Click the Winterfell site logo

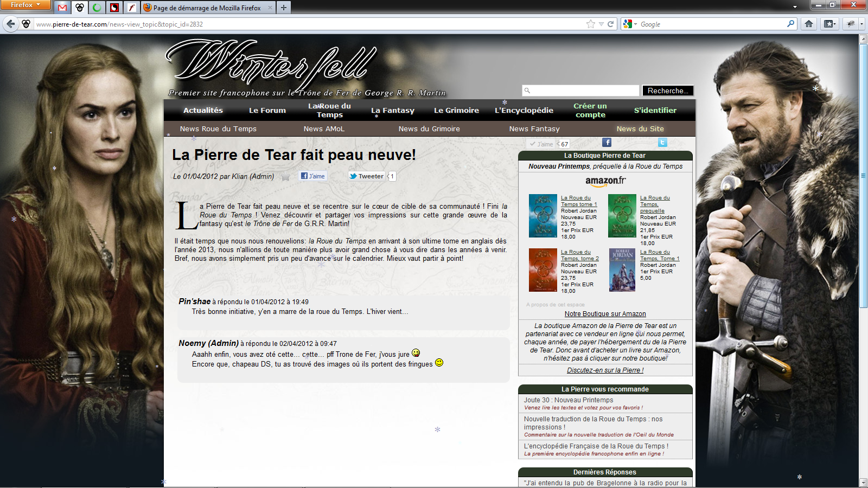271,65
